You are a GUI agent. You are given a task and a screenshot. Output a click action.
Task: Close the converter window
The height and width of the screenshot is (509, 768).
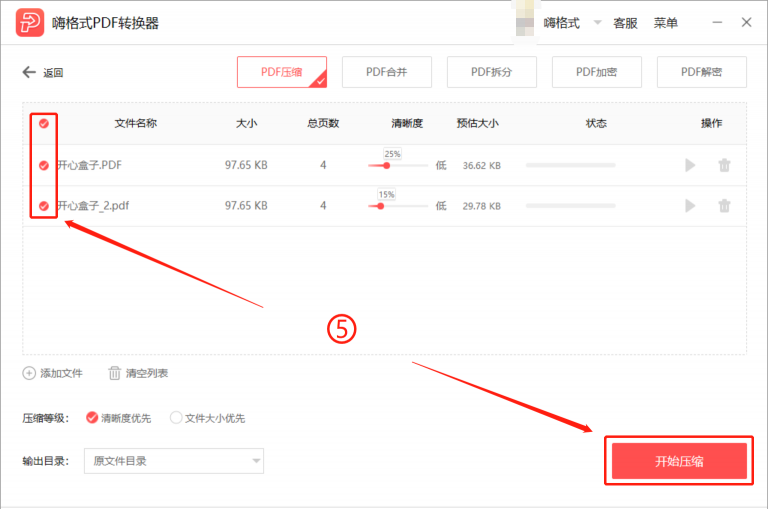pyautogui.click(x=746, y=23)
